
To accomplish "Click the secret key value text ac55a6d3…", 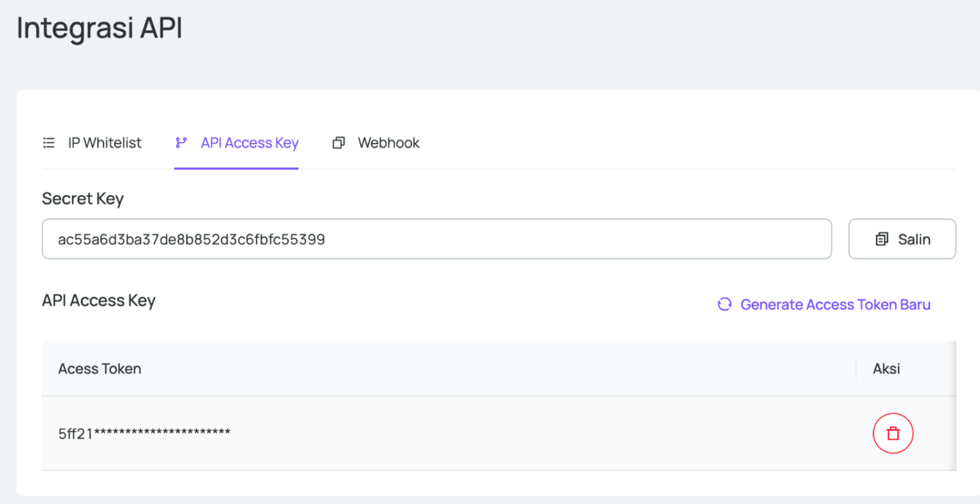I will (x=191, y=239).
